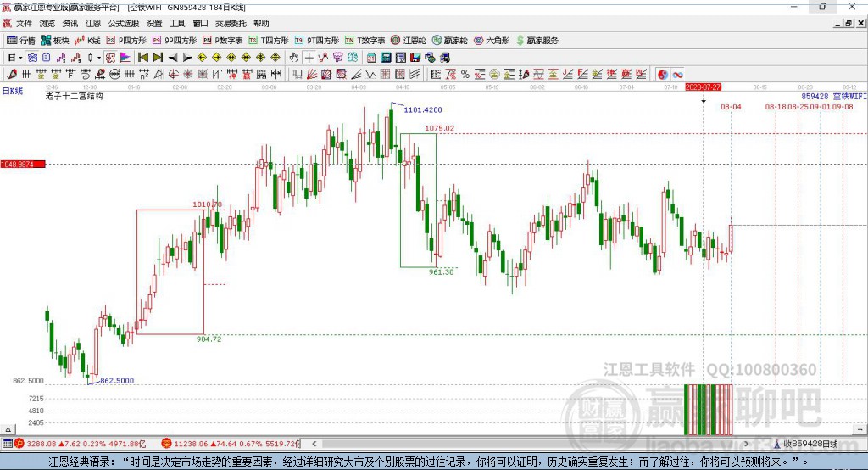Open the T数字表 time number table

pos(364,41)
